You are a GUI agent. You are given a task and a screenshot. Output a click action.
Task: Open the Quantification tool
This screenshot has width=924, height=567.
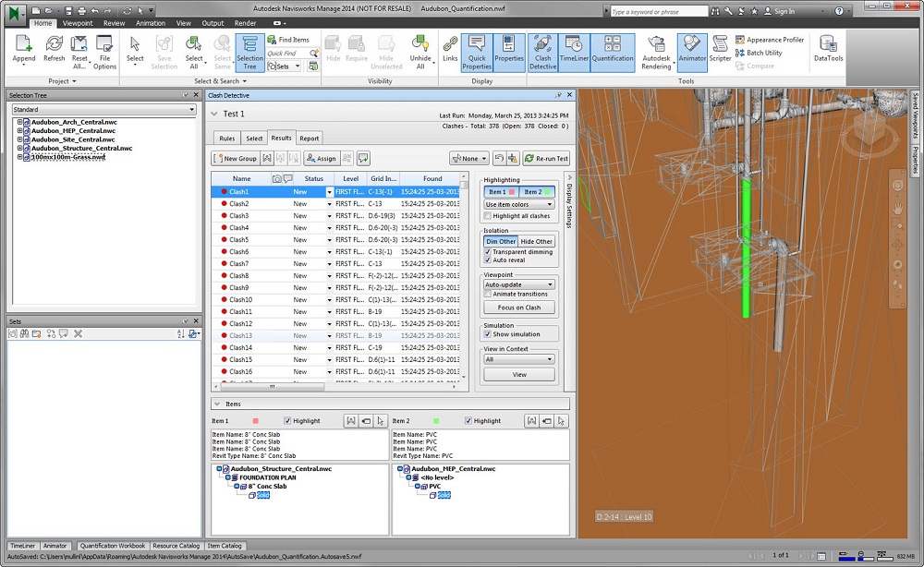tap(613, 53)
